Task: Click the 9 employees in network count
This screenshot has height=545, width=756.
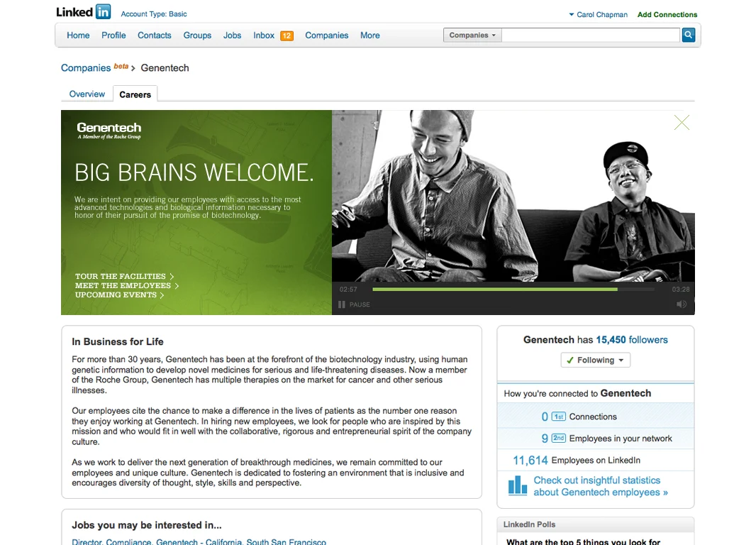Action: (x=545, y=438)
